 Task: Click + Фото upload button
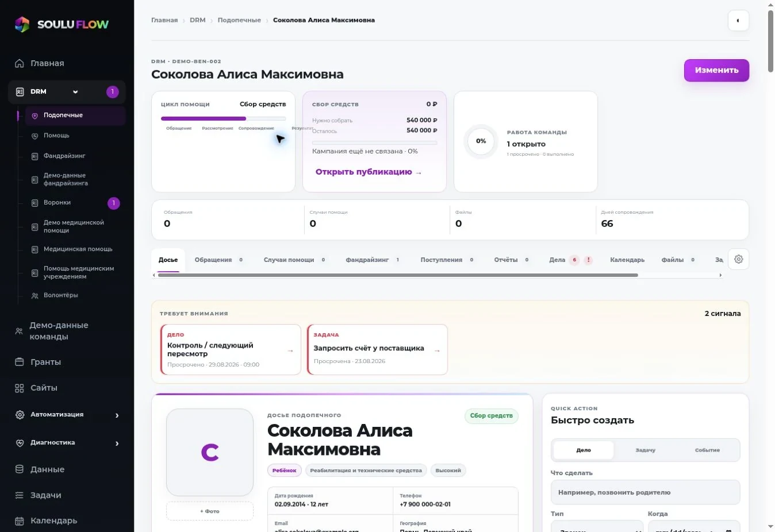pyautogui.click(x=210, y=511)
